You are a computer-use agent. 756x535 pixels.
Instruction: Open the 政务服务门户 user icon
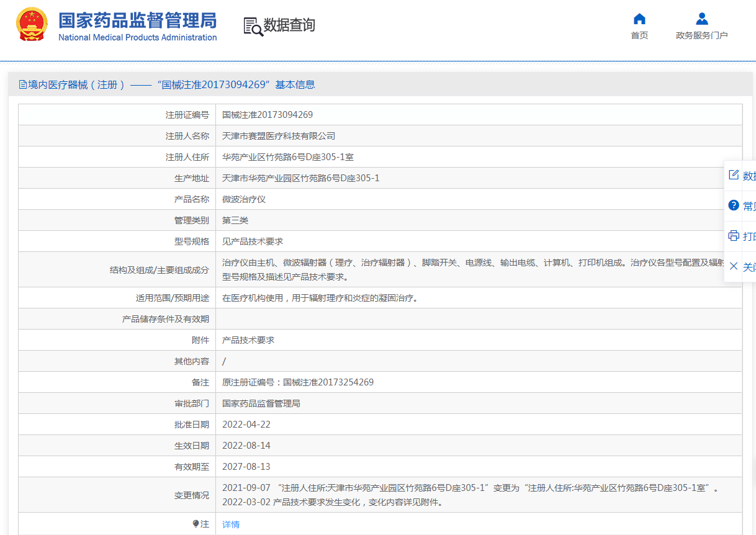click(x=702, y=18)
